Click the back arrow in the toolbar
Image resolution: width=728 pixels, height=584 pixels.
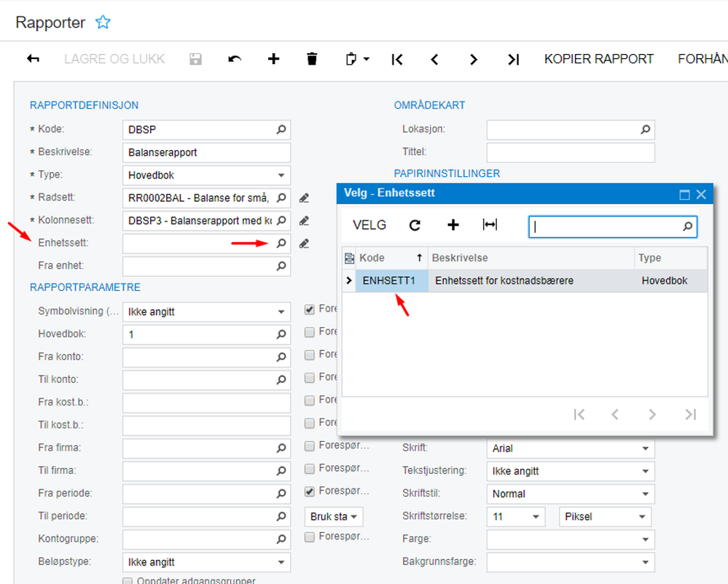click(x=33, y=59)
